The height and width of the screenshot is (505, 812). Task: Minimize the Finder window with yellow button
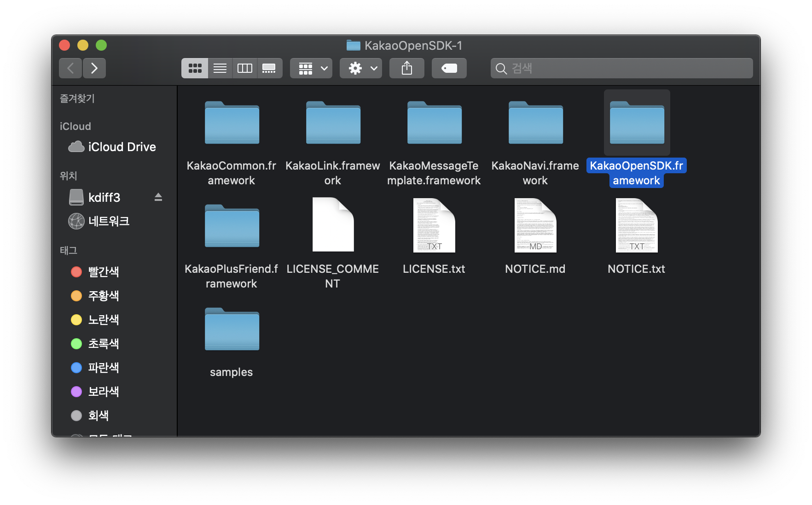tap(83, 45)
